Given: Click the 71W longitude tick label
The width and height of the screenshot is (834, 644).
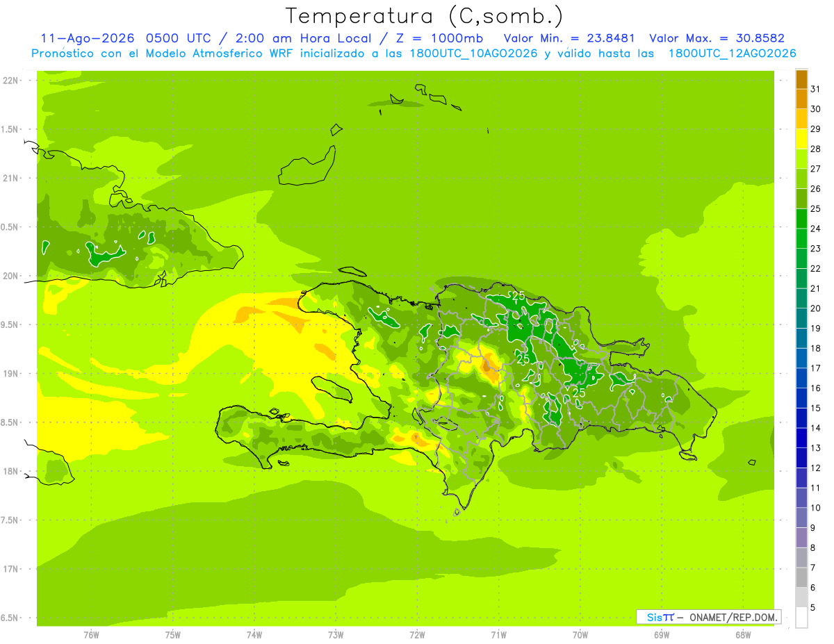Looking at the screenshot, I should click(498, 634).
